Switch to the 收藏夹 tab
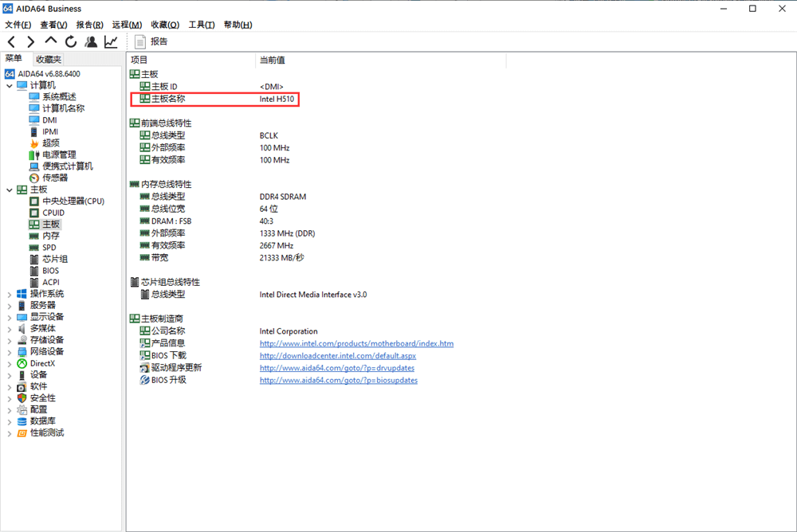Screen dimensions: 797x532 pos(48,59)
